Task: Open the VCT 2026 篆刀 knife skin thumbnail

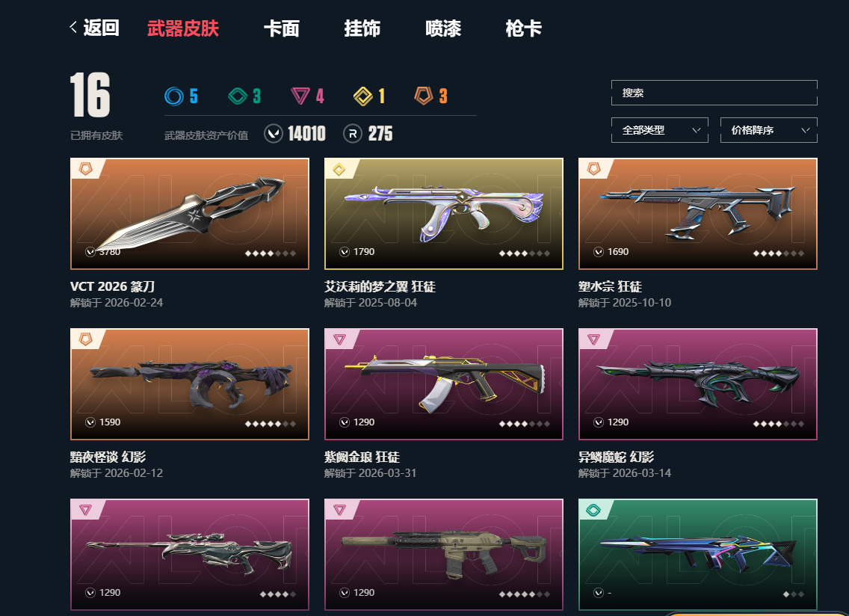Action: (x=190, y=214)
